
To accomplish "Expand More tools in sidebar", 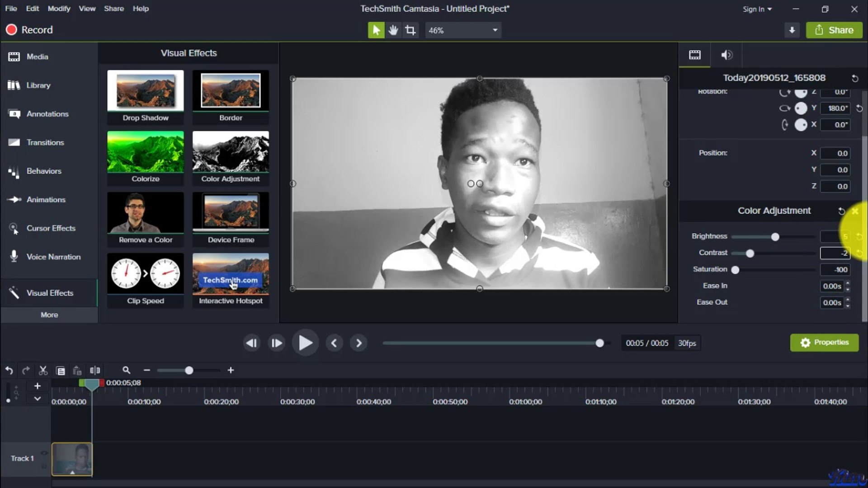I will pyautogui.click(x=49, y=315).
